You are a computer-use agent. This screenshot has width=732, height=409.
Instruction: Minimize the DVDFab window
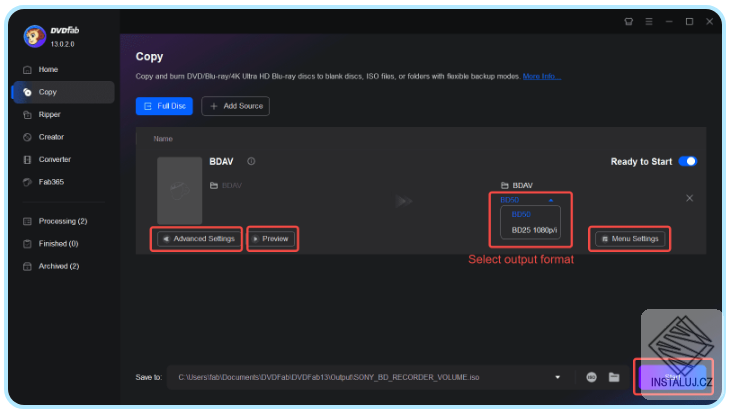[x=669, y=21]
